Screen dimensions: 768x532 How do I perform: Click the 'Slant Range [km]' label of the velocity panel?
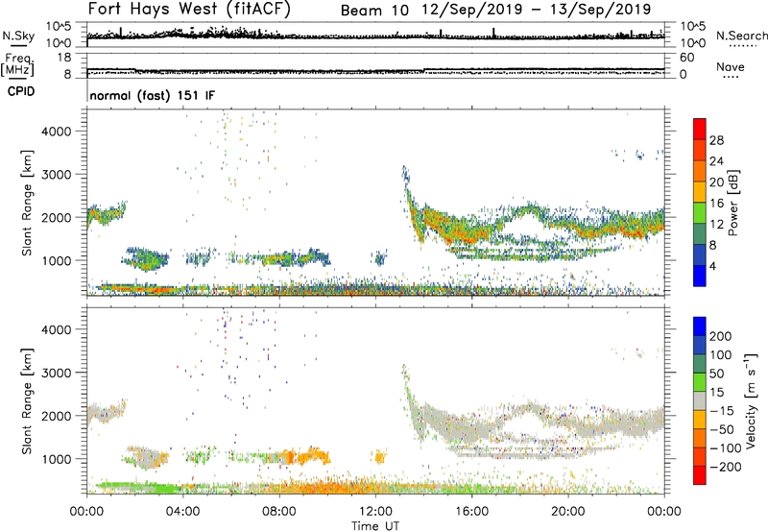pos(27,401)
